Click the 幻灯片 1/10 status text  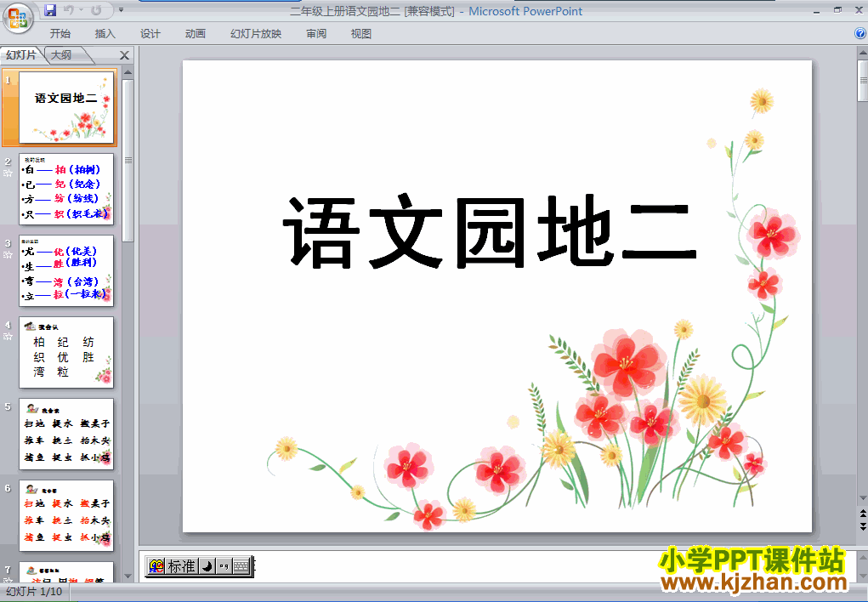(x=34, y=592)
